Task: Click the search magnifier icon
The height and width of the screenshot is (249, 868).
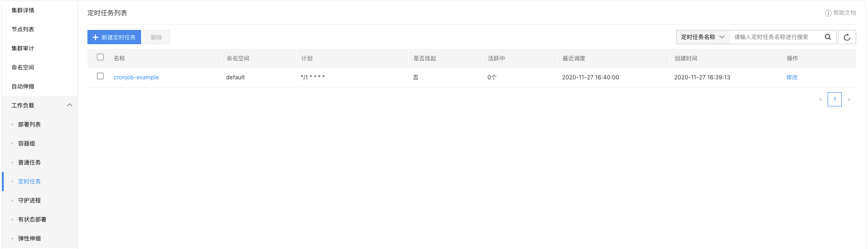Action: pyautogui.click(x=828, y=37)
